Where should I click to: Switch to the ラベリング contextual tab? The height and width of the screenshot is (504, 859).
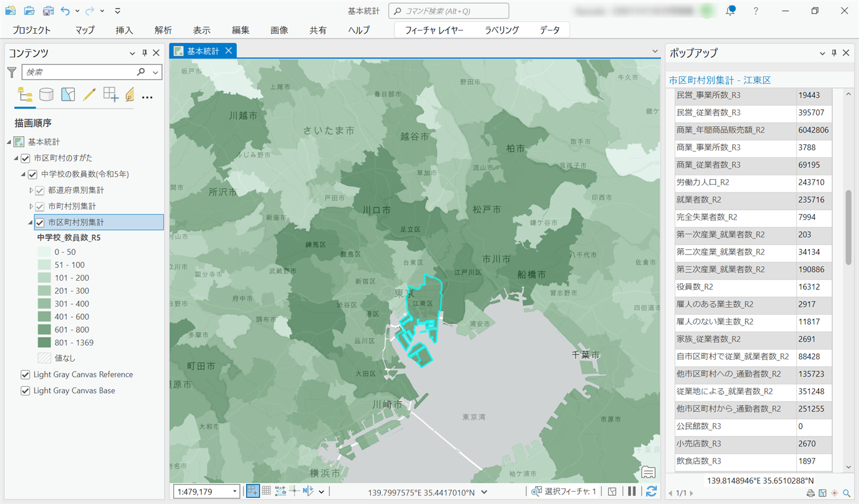[x=501, y=30]
